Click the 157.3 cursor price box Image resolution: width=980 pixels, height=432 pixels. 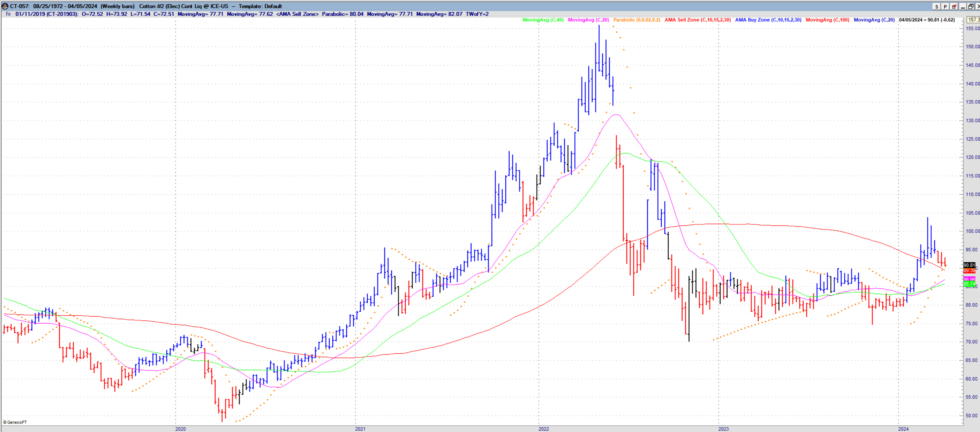click(x=973, y=20)
